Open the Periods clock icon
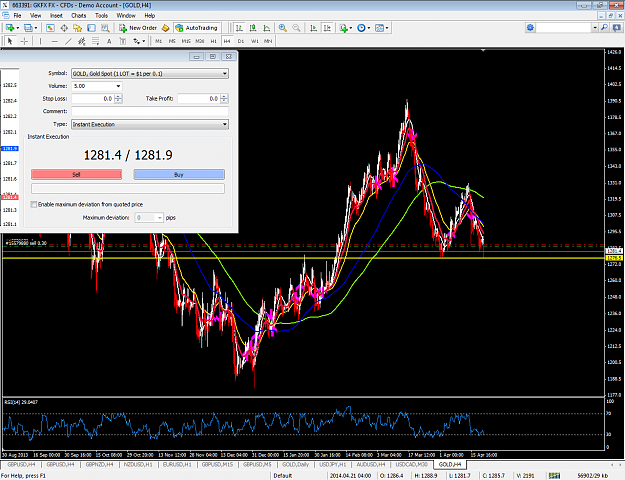 (361, 28)
